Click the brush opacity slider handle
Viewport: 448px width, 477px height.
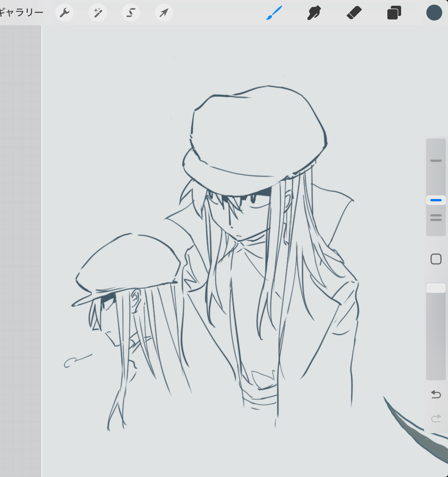[x=436, y=288]
